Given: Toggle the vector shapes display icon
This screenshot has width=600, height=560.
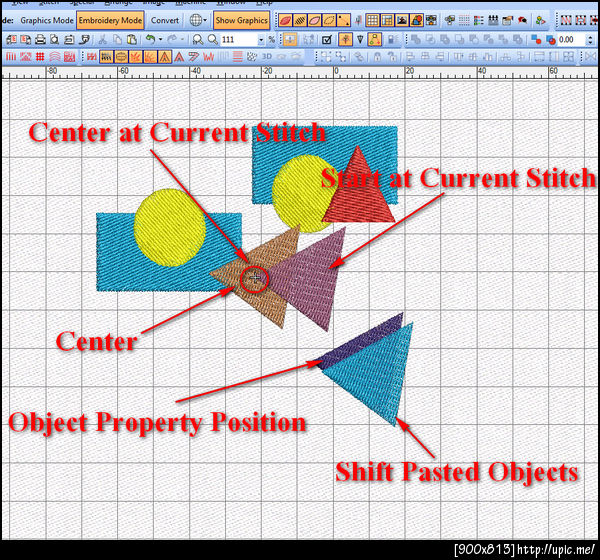Looking at the screenshot, I should 417,20.
